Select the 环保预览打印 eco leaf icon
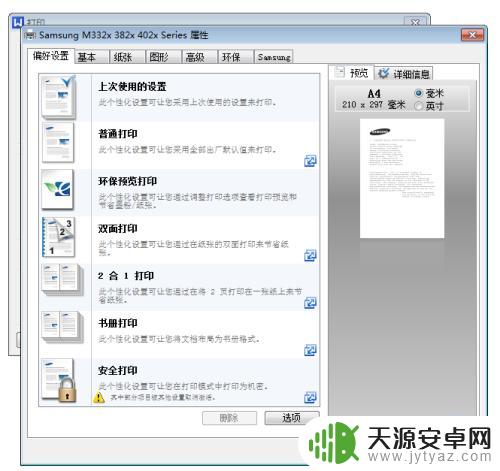The height and width of the screenshot is (471, 500). pyautogui.click(x=57, y=189)
